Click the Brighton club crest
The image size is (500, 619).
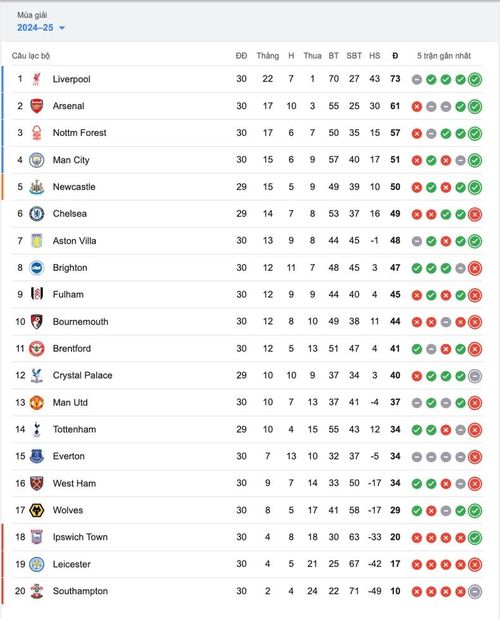[x=37, y=268]
